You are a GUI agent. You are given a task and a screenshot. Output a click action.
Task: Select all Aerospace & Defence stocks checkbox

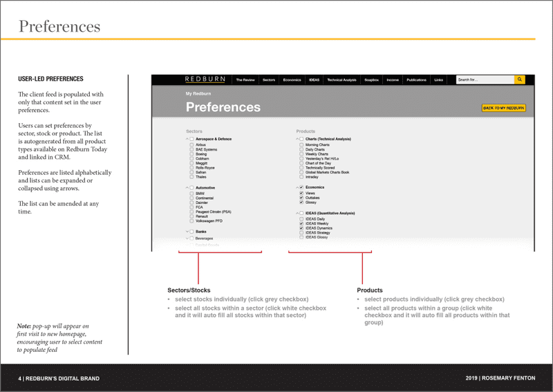[x=192, y=139]
